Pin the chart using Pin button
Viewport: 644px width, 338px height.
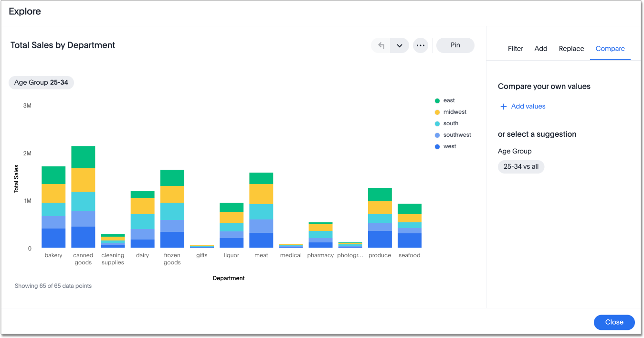pyautogui.click(x=455, y=45)
